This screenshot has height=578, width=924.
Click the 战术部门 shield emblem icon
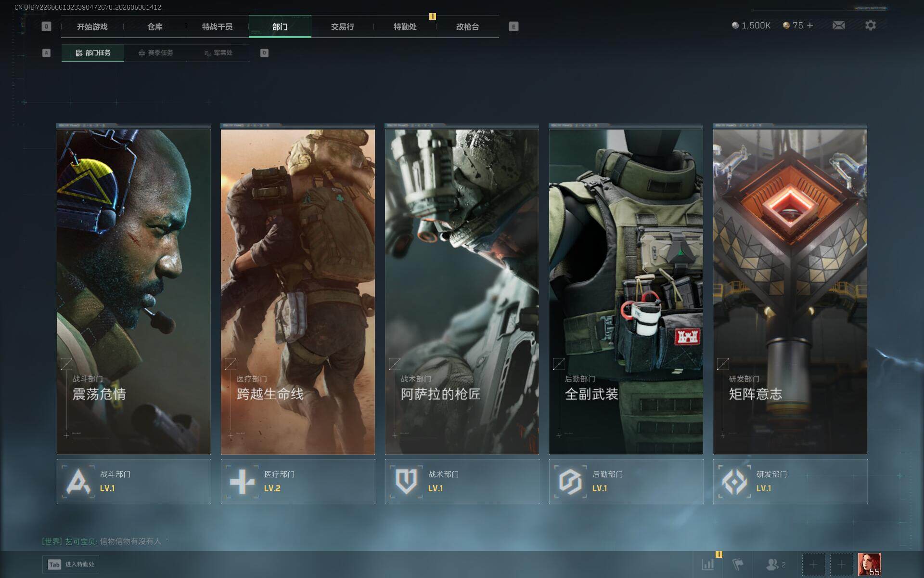coord(407,481)
